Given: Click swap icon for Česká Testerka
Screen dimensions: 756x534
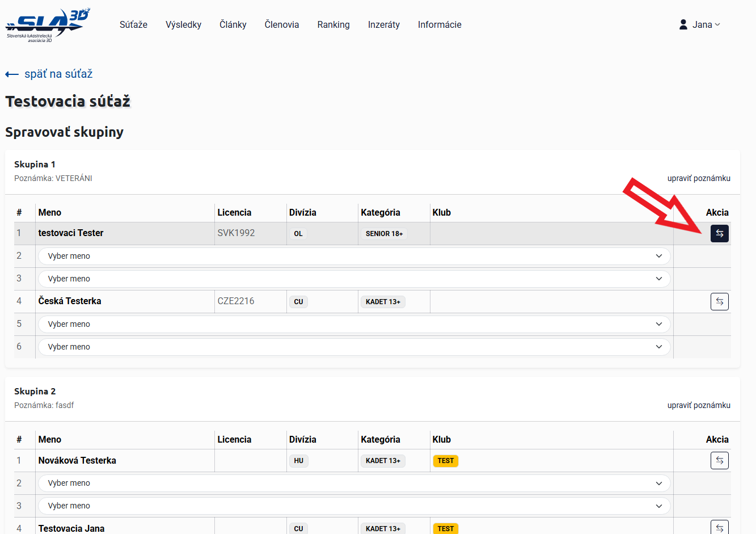Looking at the screenshot, I should (x=719, y=301).
